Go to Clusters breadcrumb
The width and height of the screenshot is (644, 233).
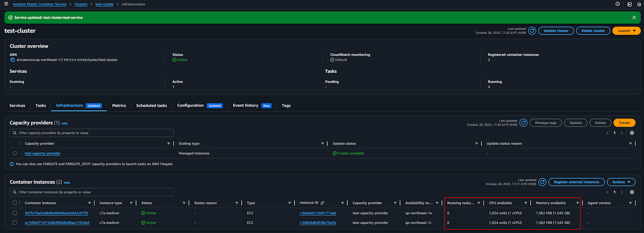click(81, 4)
